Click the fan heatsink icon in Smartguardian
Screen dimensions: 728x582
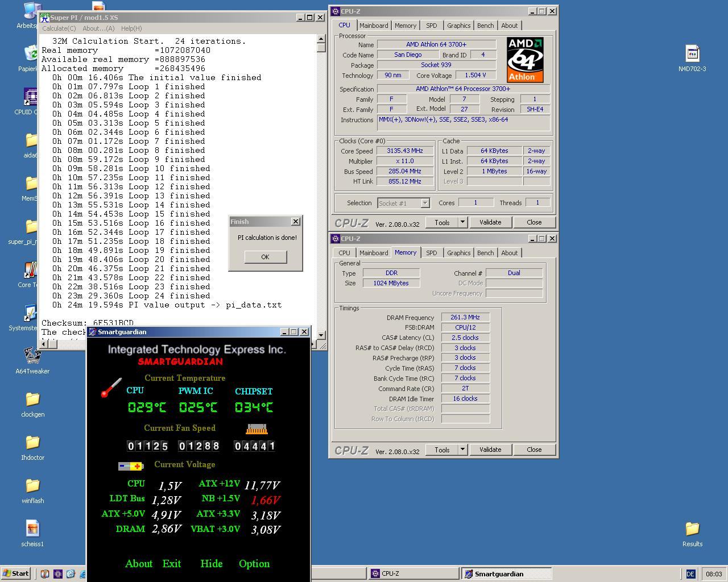coord(257,429)
